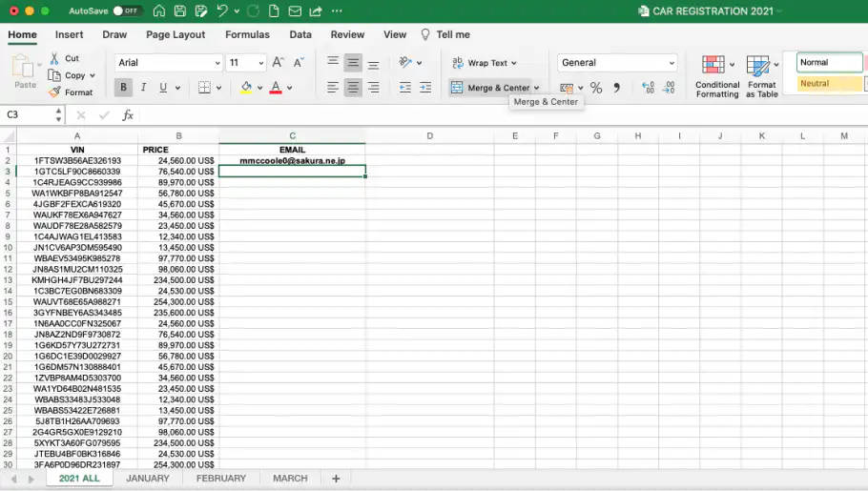The width and height of the screenshot is (868, 491).
Task: Toggle center horizontal alignment
Action: coord(353,88)
